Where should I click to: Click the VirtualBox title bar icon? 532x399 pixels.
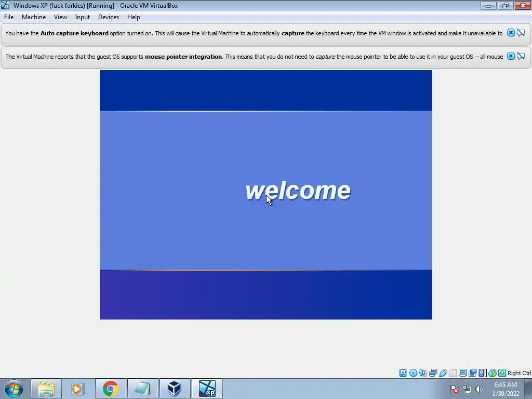click(5, 5)
